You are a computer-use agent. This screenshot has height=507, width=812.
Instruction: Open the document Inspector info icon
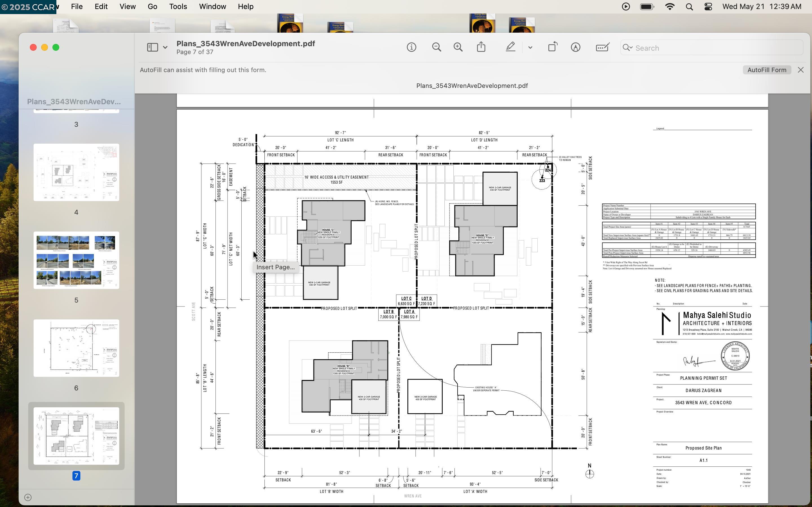[411, 47]
